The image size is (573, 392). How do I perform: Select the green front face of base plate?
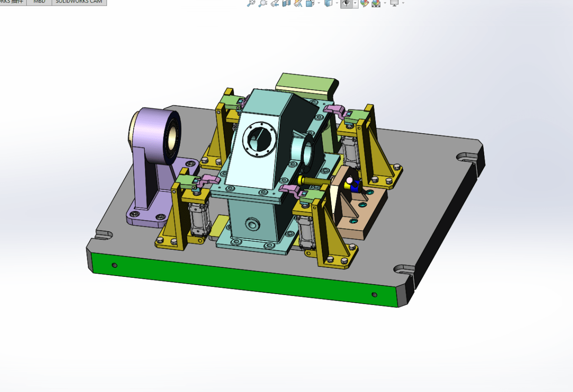point(244,281)
